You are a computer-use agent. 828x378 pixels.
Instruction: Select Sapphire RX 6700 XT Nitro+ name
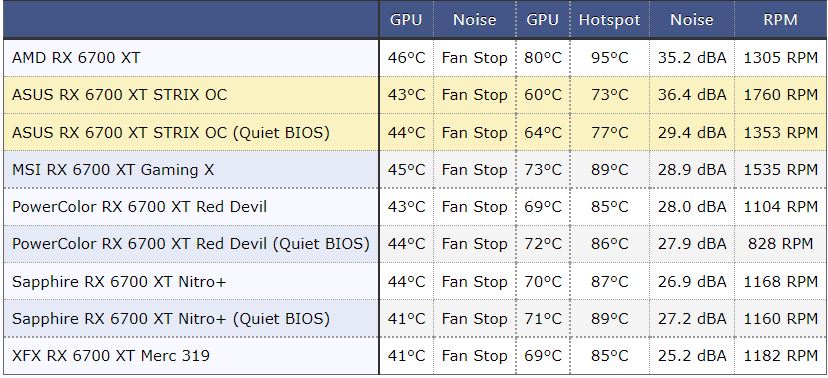(119, 282)
